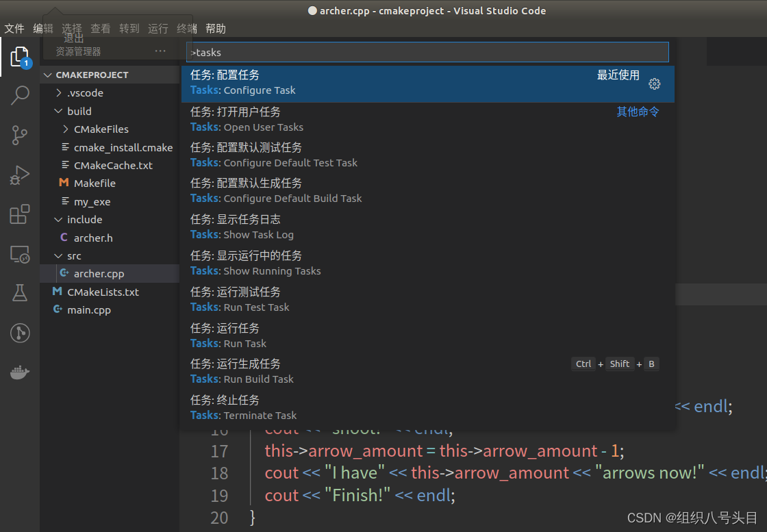
Task: Collapse the build folder
Action: [58, 111]
